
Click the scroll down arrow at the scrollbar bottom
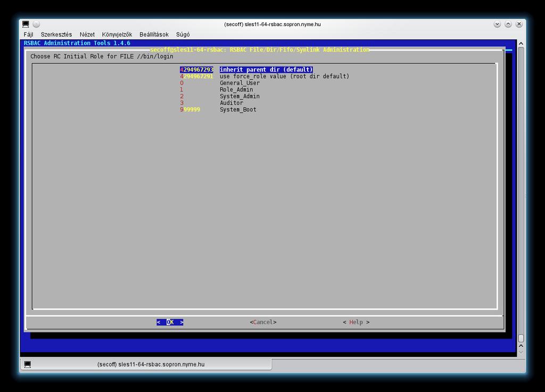521,352
